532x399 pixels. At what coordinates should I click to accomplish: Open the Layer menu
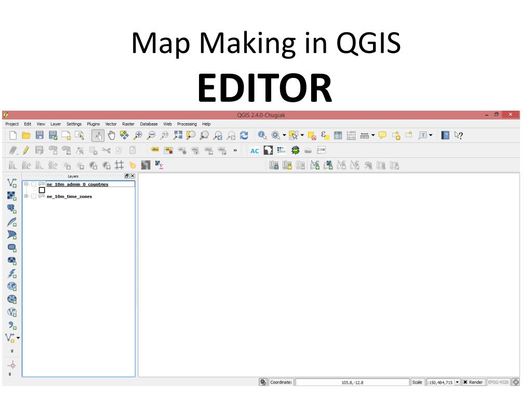tap(56, 124)
